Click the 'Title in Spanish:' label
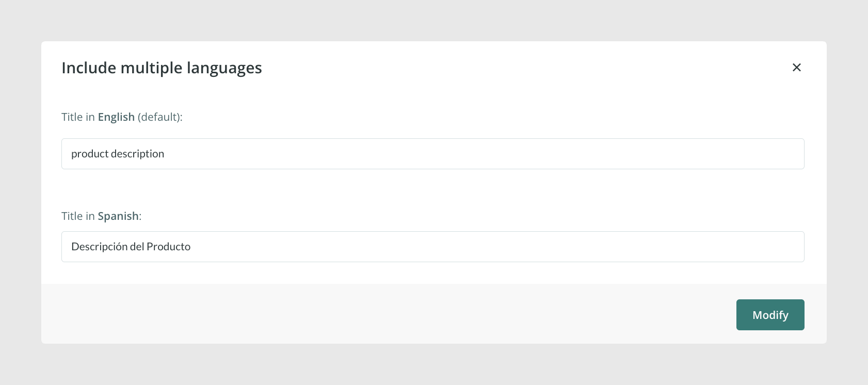This screenshot has width=868, height=385. [101, 216]
